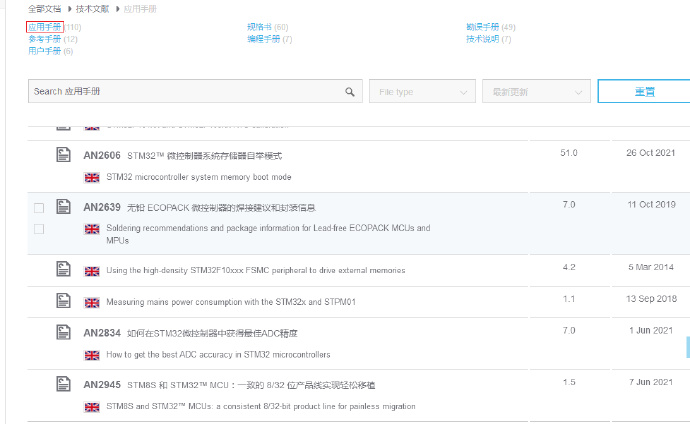The width and height of the screenshot is (690, 424).
Task: Open STM32 microcontroller system memory boot mode
Action: pyautogui.click(x=199, y=177)
